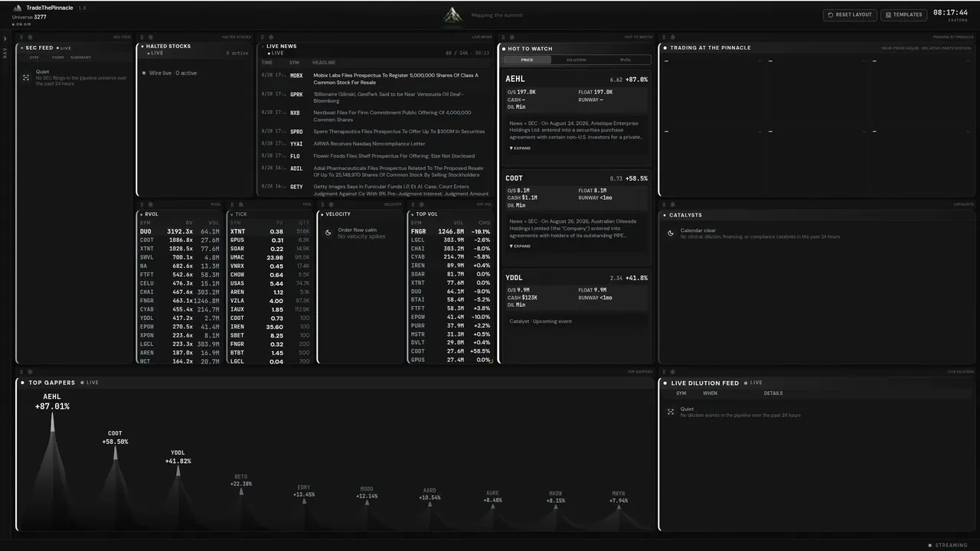The height and width of the screenshot is (551, 980).
Task: Expand the NAV sidebar chevron
Action: [x=5, y=38]
